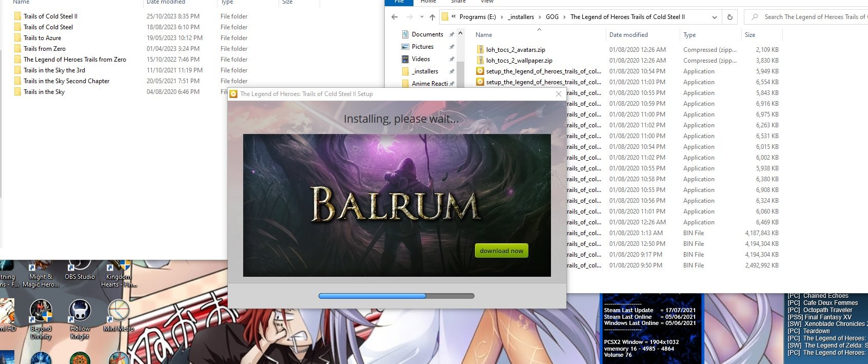This screenshot has height=364, width=868.
Task: Sort by Size column in GOG window
Action: point(750,35)
